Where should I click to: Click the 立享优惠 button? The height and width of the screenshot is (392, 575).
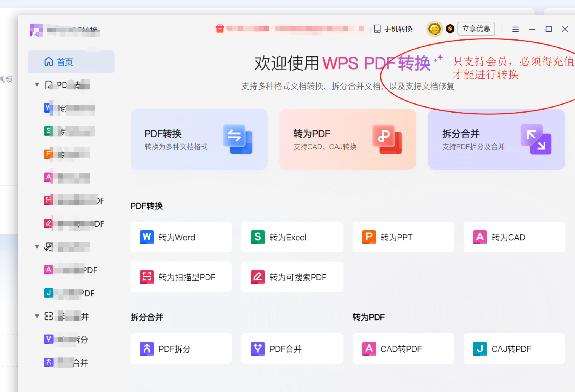pyautogui.click(x=476, y=29)
